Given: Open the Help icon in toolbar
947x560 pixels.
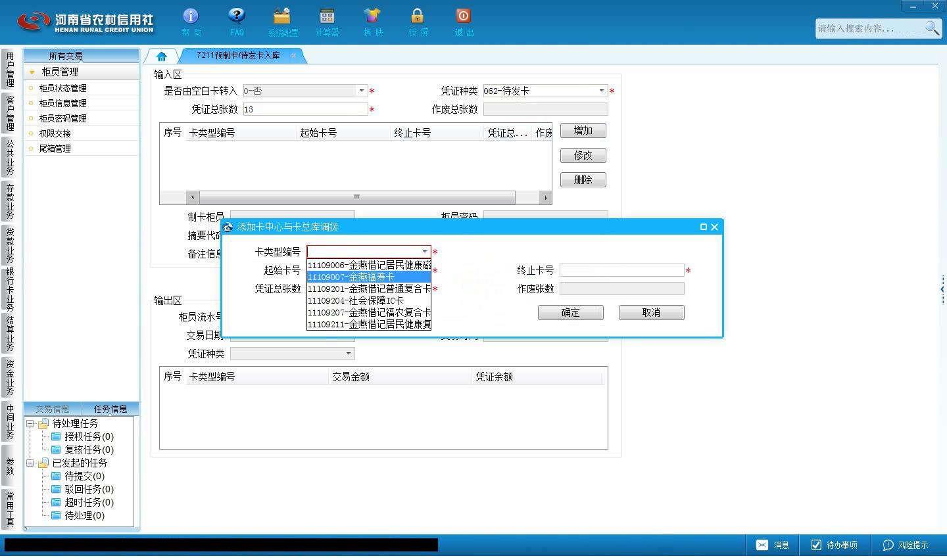Looking at the screenshot, I should [191, 16].
